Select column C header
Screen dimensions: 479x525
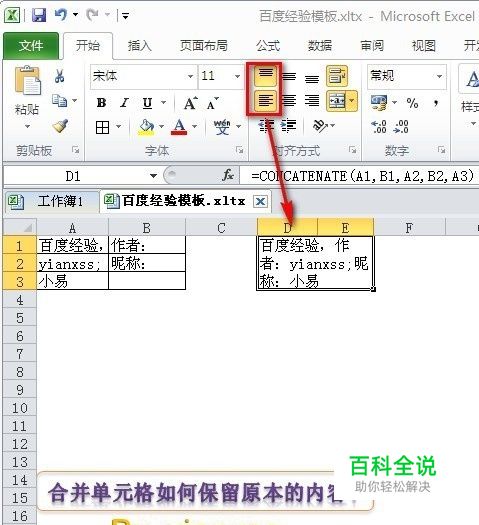[221, 228]
